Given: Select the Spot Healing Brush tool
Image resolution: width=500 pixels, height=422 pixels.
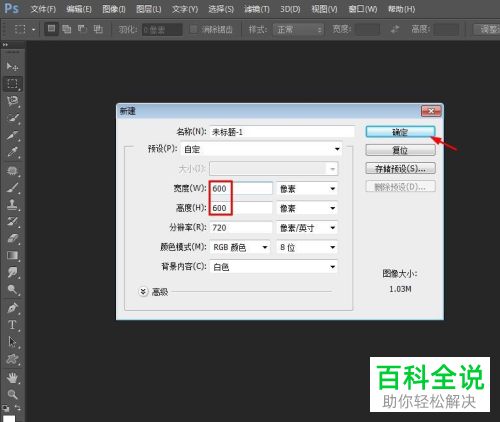Looking at the screenshot, I should pos(12,170).
